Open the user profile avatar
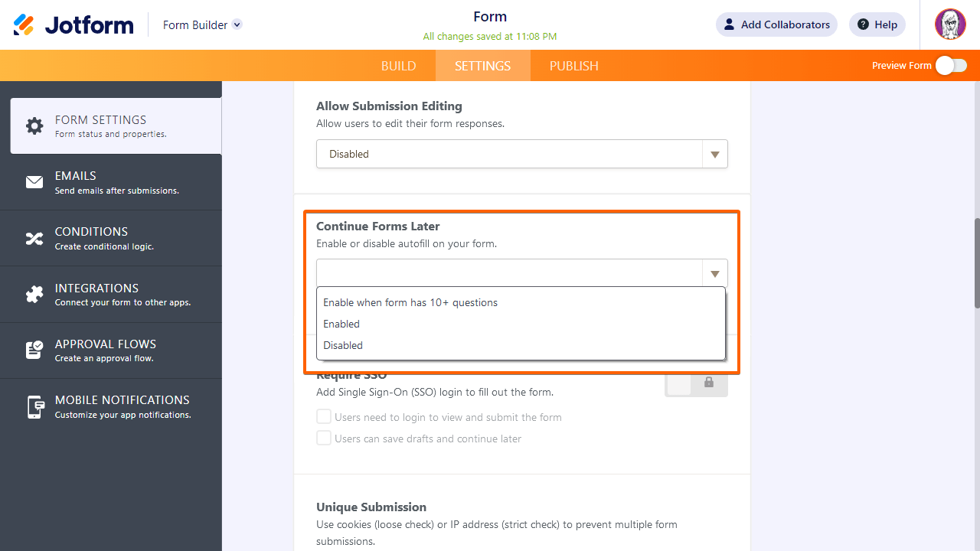The width and height of the screenshot is (980, 551). coord(950,24)
